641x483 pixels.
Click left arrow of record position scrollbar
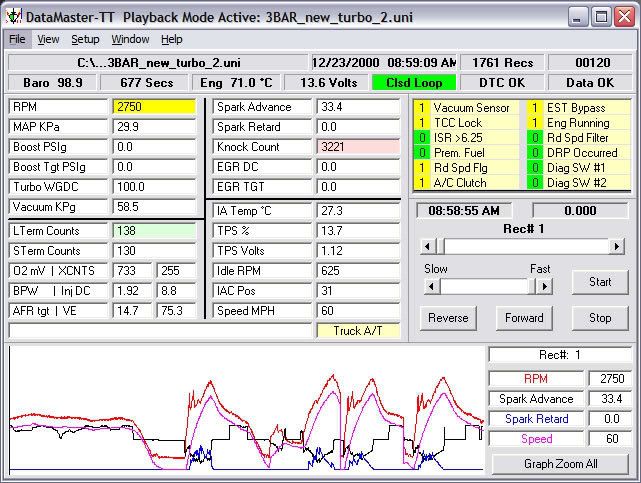tap(428, 246)
